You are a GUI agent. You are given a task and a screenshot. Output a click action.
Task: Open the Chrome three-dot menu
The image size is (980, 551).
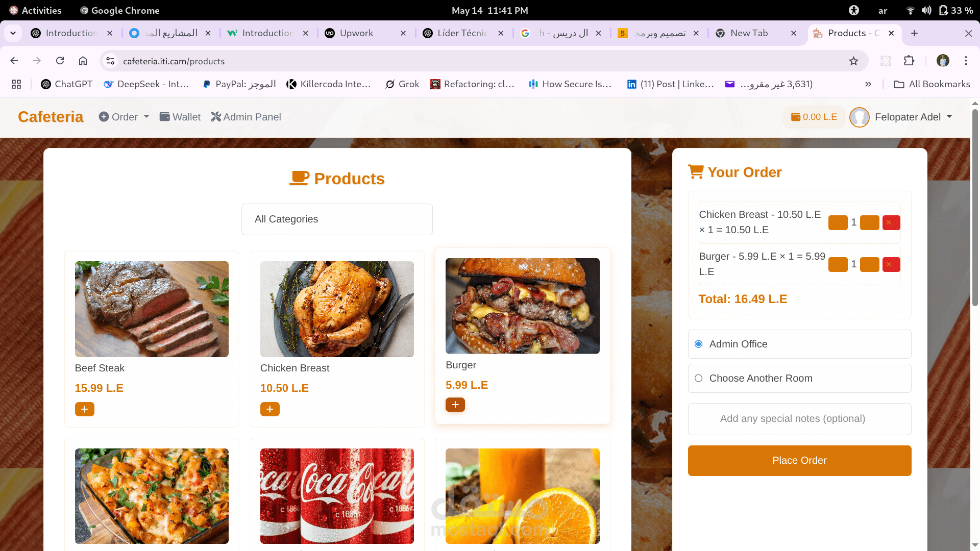coord(966,61)
